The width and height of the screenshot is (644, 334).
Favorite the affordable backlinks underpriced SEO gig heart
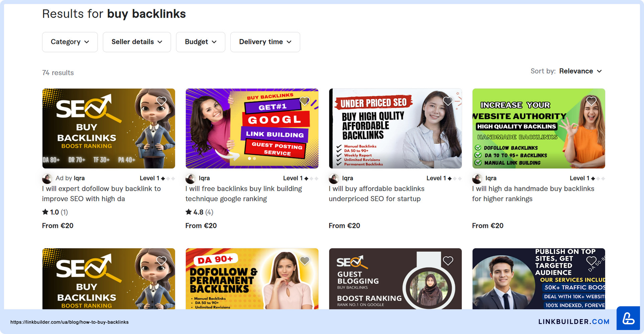(448, 101)
